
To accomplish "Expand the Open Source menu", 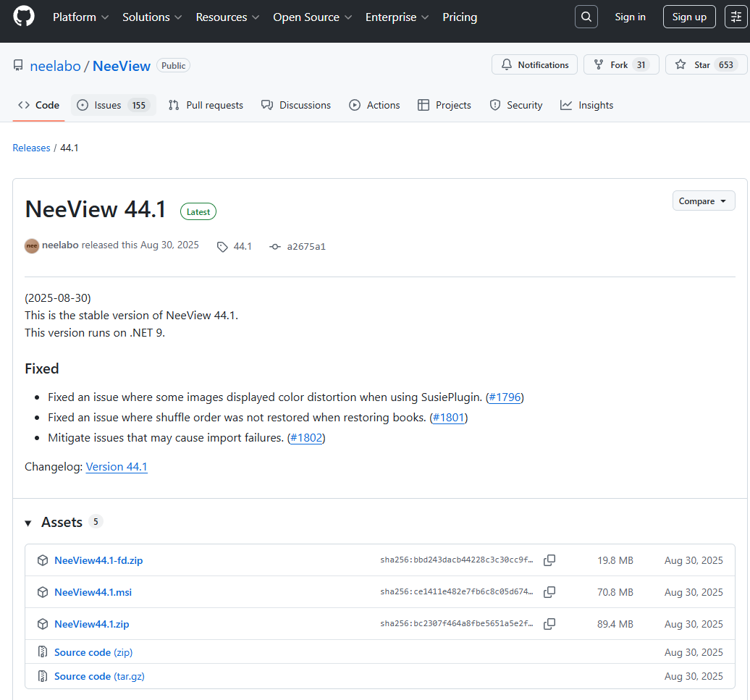I will (x=312, y=17).
